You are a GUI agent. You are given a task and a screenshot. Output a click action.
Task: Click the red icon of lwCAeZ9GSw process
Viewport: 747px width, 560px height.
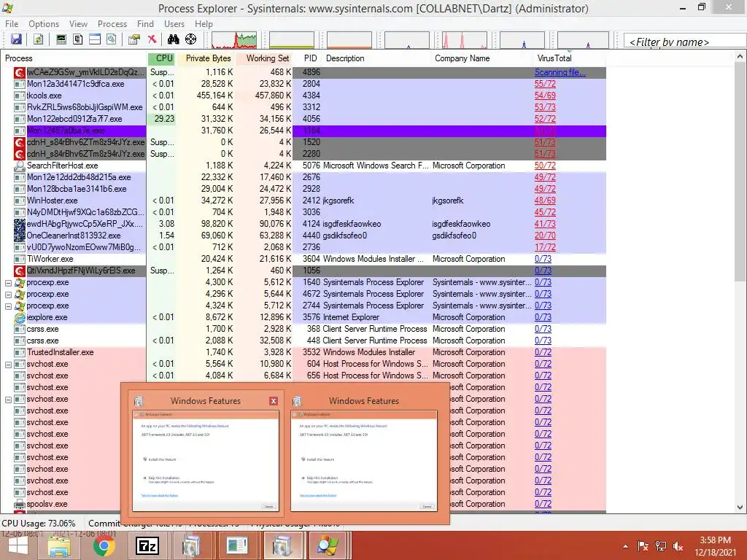(x=20, y=72)
